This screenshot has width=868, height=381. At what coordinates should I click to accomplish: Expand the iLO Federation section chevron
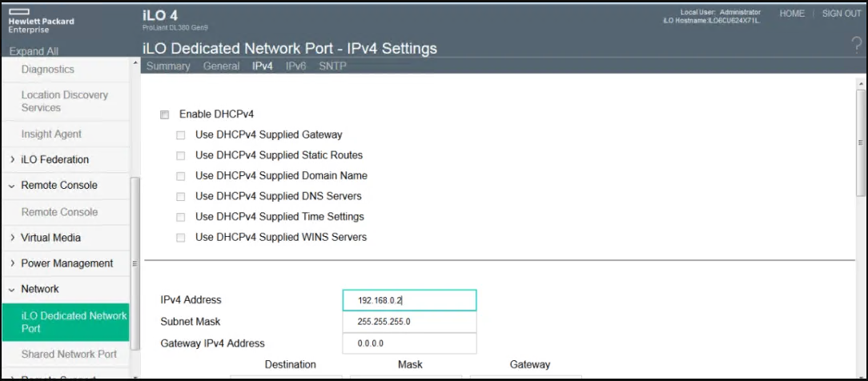[13, 160]
